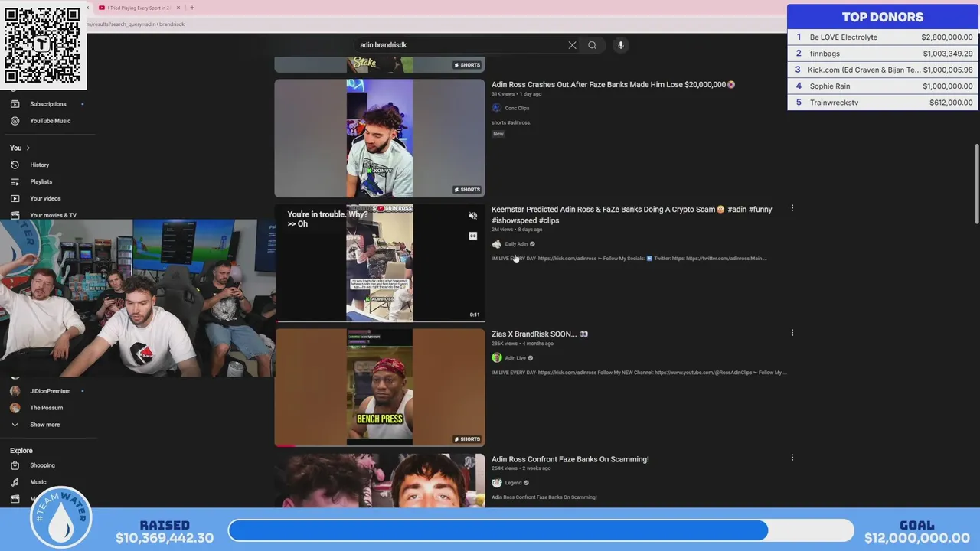This screenshot has width=980, height=551.
Task: Close the 'I Tried Playing Every Sport' tab
Action: (x=178, y=8)
